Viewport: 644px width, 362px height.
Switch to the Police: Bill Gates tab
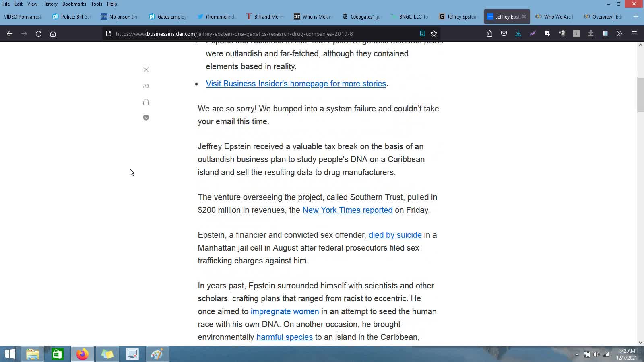coord(72,16)
